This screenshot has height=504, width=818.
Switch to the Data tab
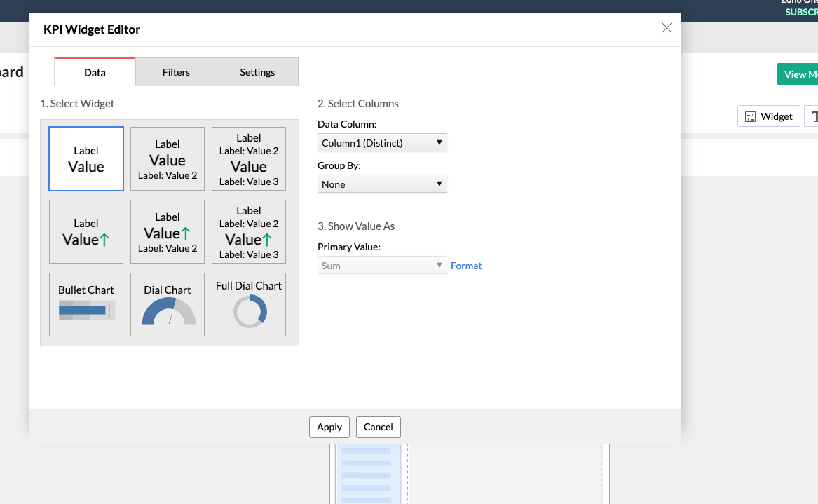95,73
